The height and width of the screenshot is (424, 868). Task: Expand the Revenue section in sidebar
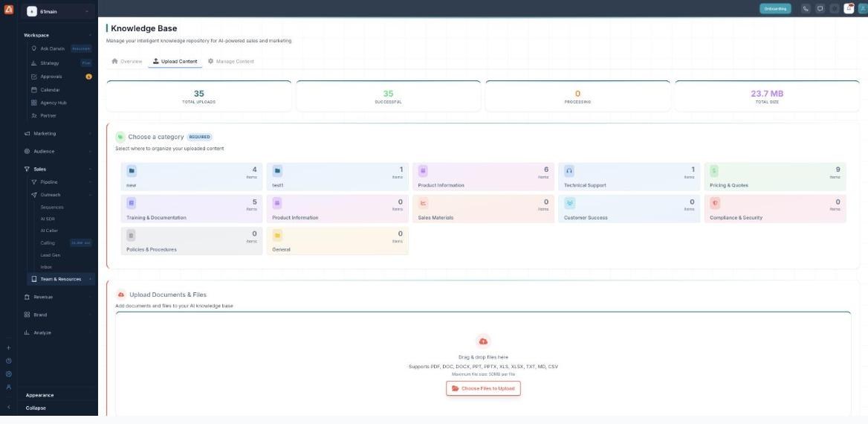57,297
